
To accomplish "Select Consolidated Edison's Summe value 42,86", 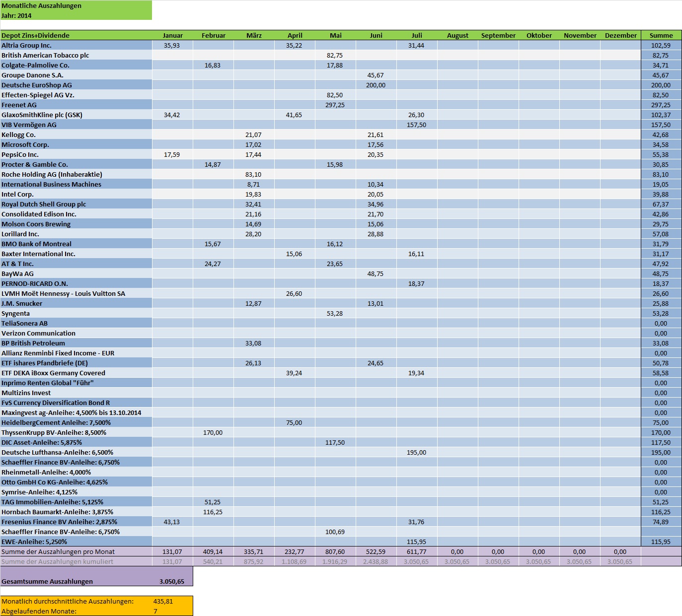I will [661, 214].
